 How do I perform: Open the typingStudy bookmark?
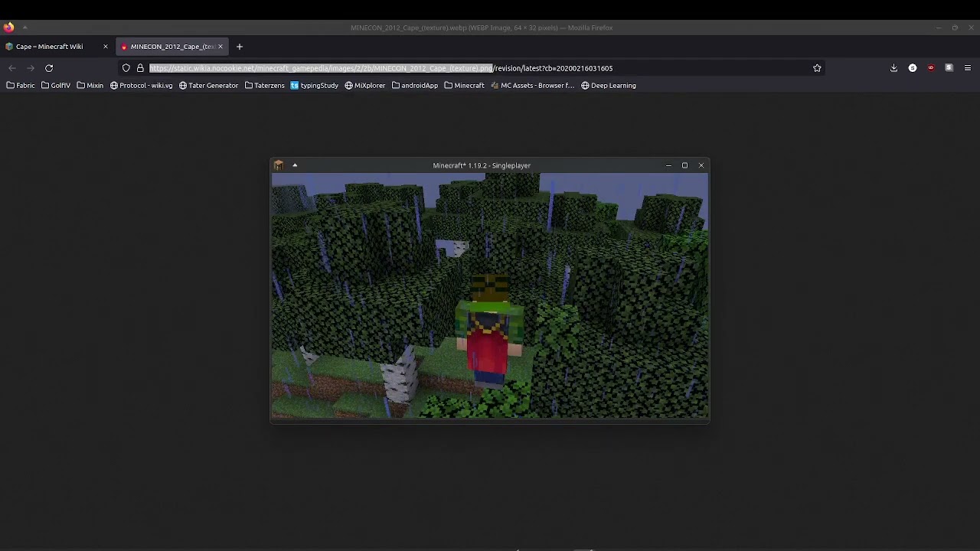tap(315, 86)
